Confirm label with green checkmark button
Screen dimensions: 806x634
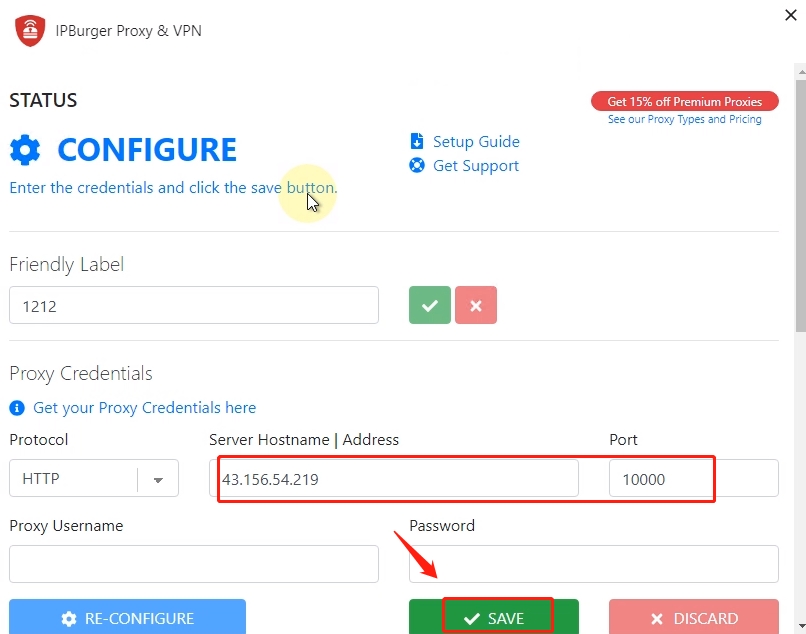pos(429,306)
